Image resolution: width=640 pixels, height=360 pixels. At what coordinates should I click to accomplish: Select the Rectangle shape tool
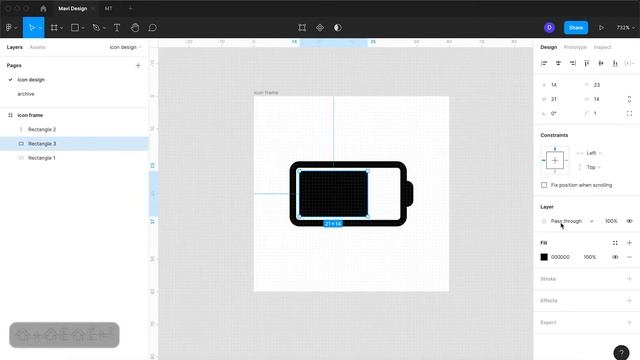pyautogui.click(x=75, y=28)
